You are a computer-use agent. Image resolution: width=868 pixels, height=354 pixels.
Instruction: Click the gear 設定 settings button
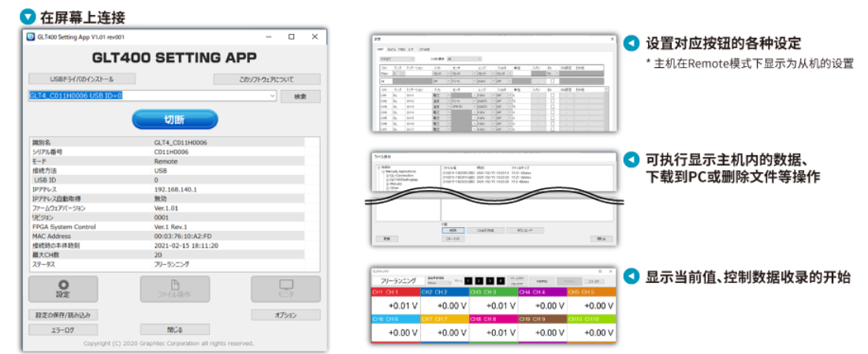(63, 289)
